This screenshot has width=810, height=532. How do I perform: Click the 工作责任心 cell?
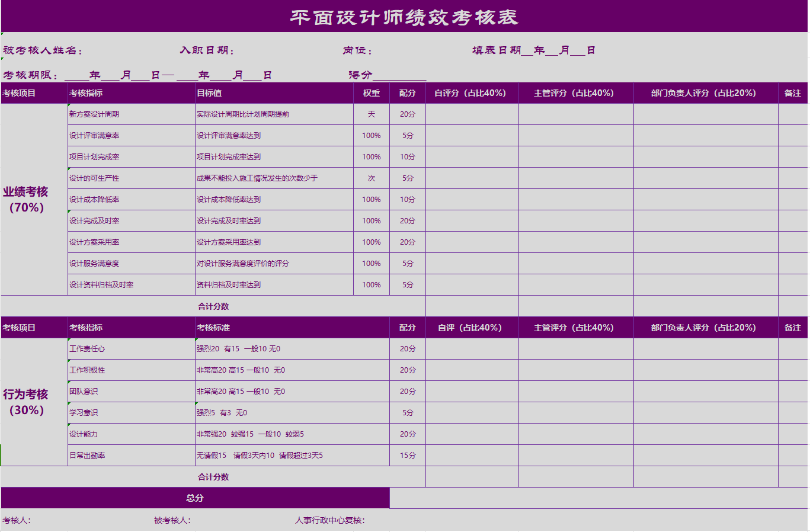click(x=132, y=349)
